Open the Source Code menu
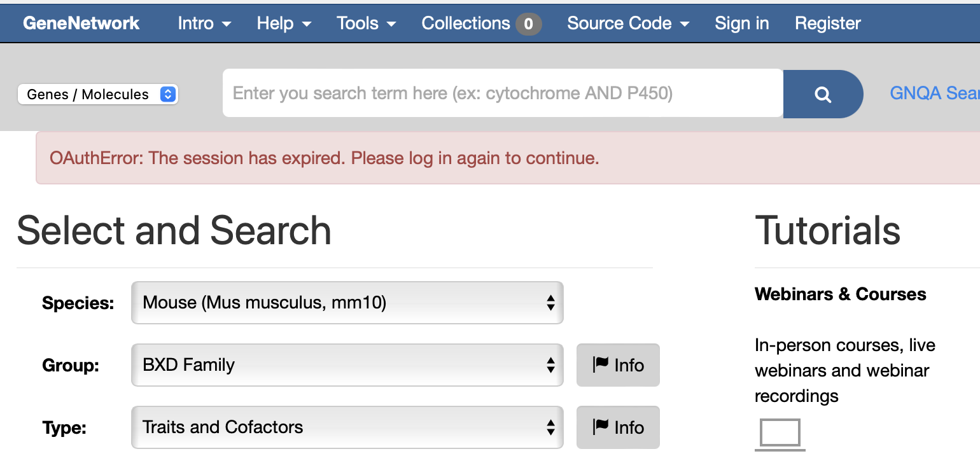Image resolution: width=980 pixels, height=463 pixels. click(x=627, y=24)
